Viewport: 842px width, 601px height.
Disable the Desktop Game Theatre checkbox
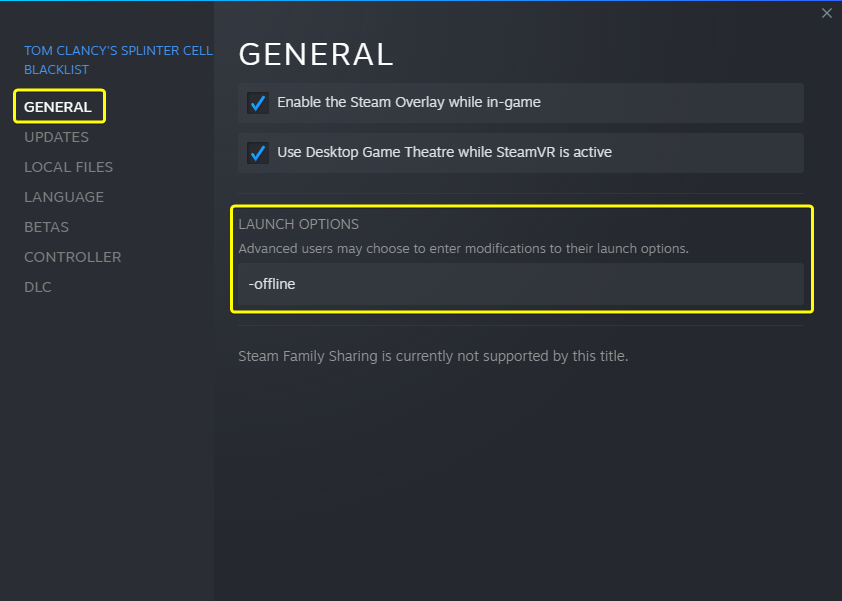pyautogui.click(x=258, y=153)
